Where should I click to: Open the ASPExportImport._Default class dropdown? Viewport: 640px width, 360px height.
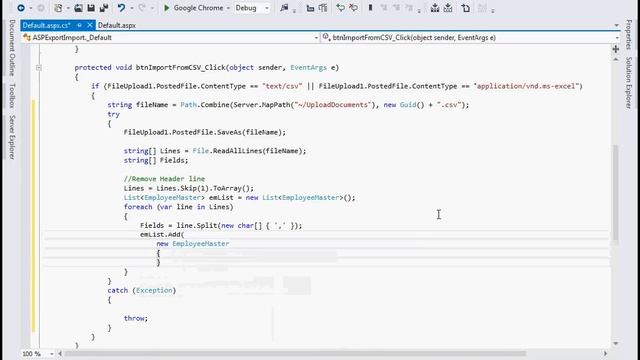coord(316,38)
